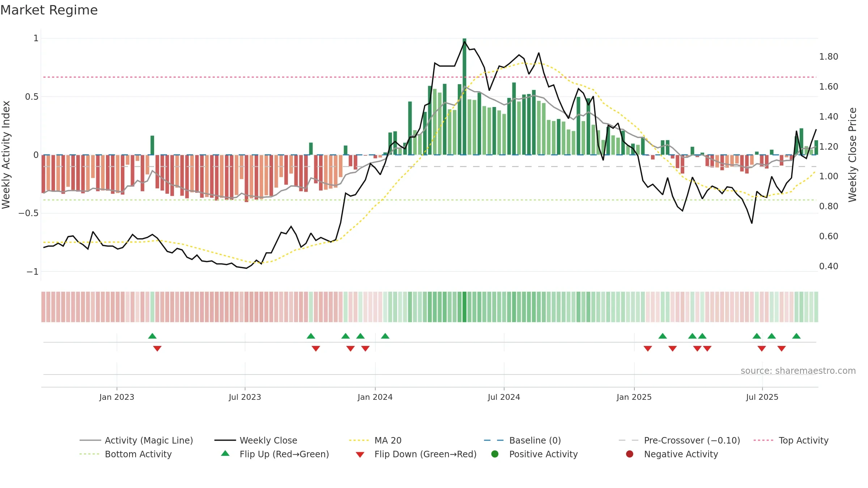
Task: Click the Negative Activity red dot in legend
Action: (x=630, y=454)
